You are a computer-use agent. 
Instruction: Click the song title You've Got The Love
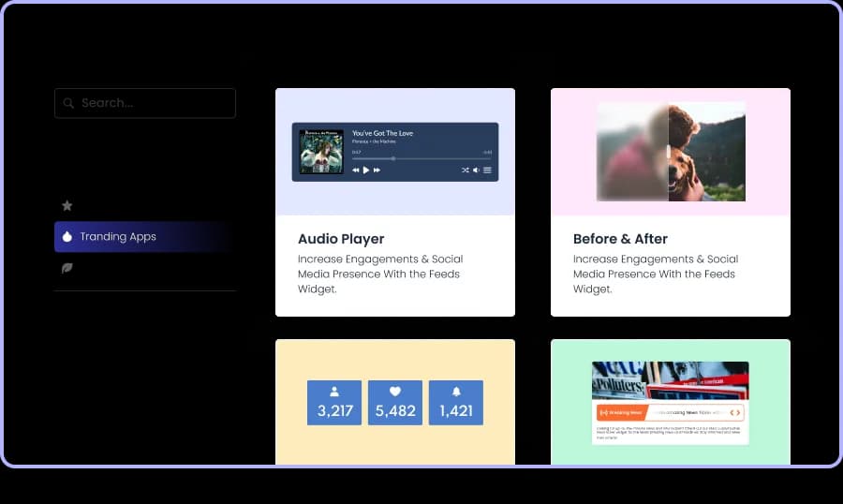382,133
